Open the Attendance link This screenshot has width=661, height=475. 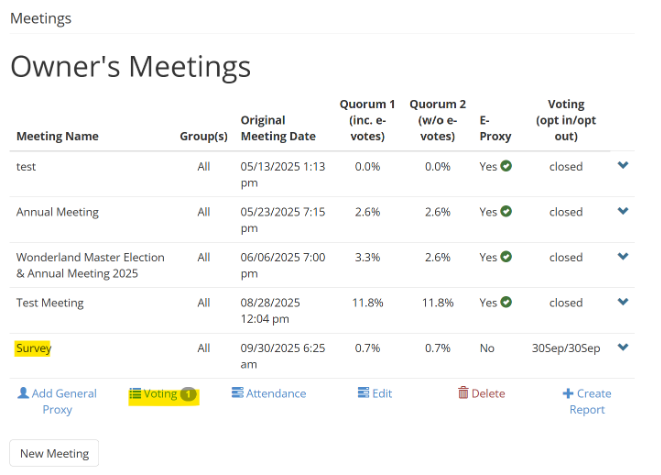point(275,393)
